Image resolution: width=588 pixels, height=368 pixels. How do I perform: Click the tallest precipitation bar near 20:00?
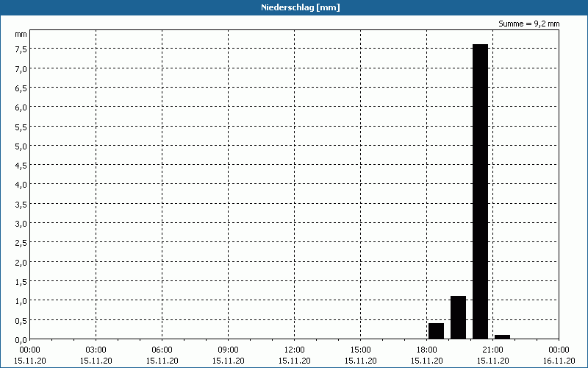click(x=480, y=191)
